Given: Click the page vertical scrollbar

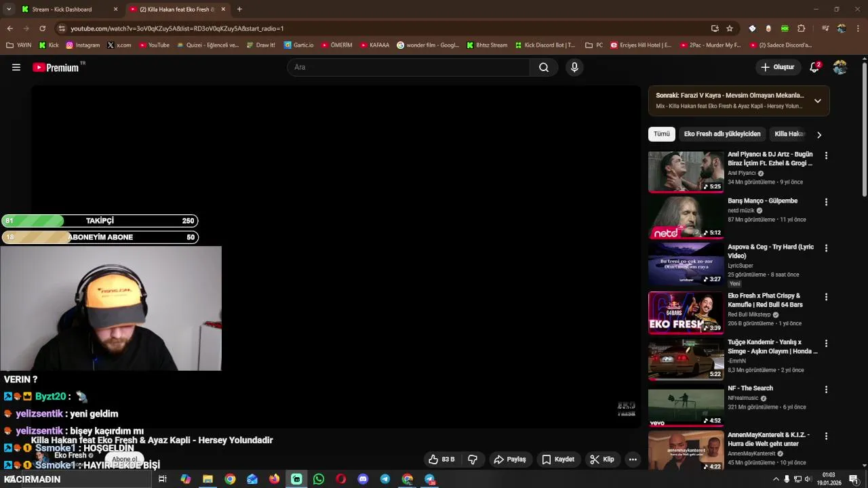Looking at the screenshot, I should click(864, 129).
